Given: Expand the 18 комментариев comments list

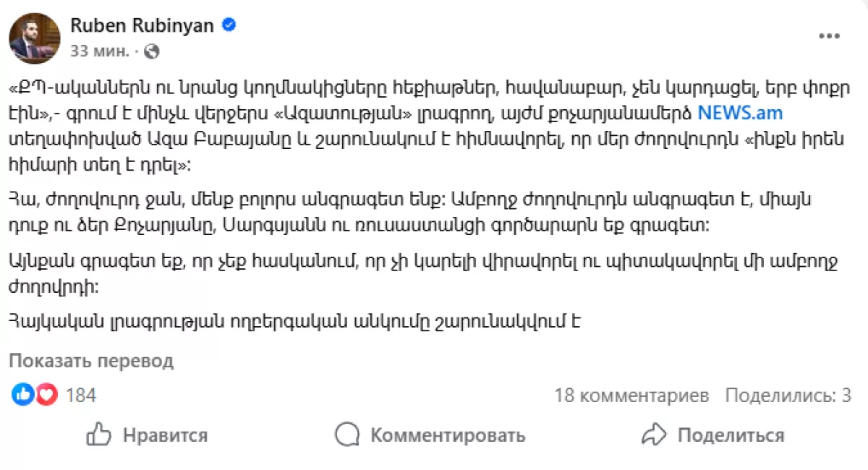Looking at the screenshot, I should pos(631,396).
